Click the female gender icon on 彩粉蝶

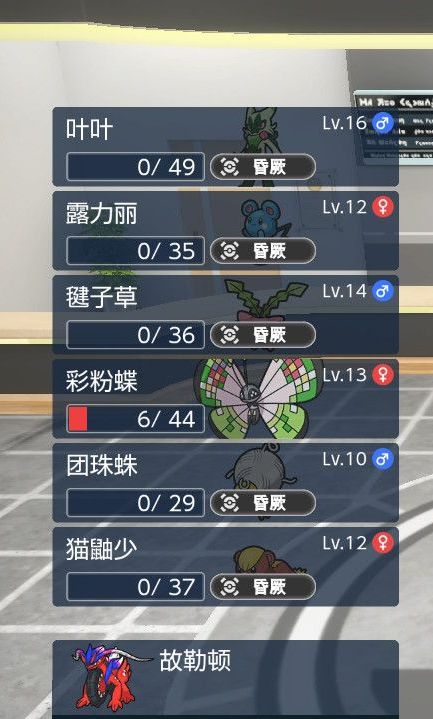click(383, 375)
